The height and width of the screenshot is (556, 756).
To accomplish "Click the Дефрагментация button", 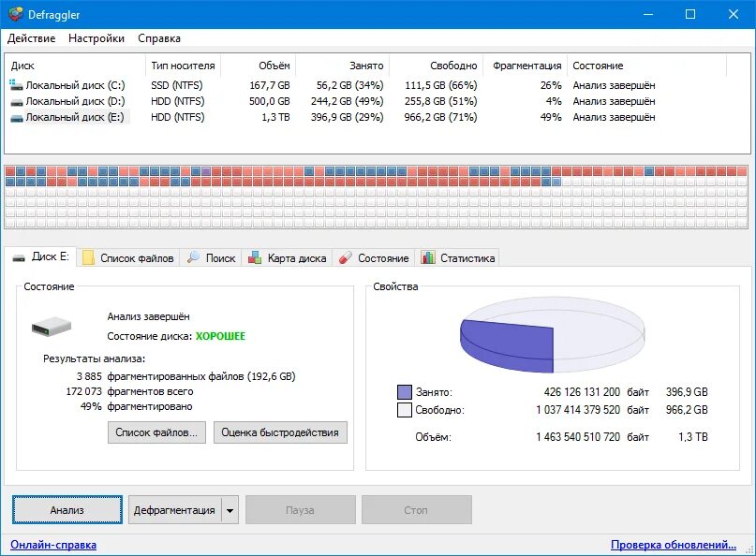I will coord(174,510).
